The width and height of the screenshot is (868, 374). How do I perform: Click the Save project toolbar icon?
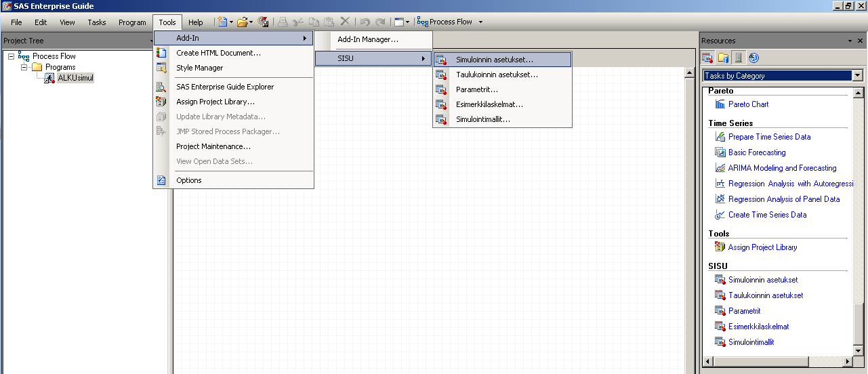(x=263, y=22)
